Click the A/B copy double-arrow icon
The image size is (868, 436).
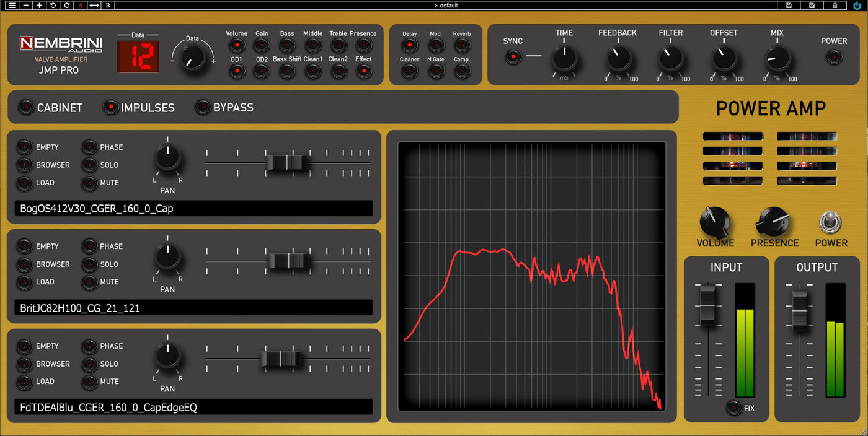pyautogui.click(x=94, y=6)
